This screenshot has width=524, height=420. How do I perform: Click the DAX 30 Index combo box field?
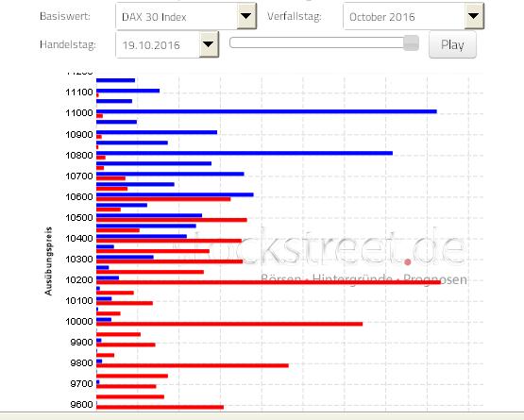pyautogui.click(x=186, y=16)
